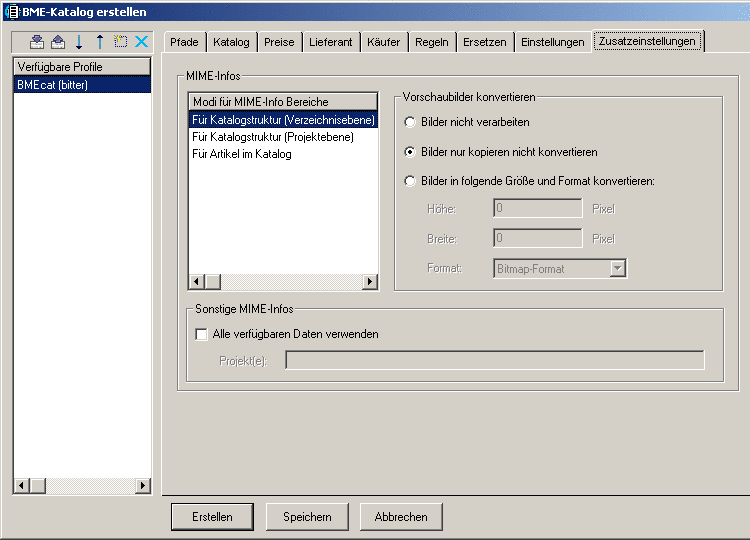Viewport: 750px width, 540px height.
Task: Select 'Bilder nicht verarbeiten' radio button
Action: point(410,122)
